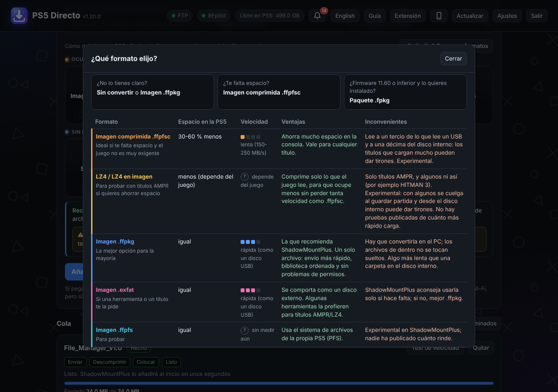The height and width of the screenshot is (392, 558).
Task: Click the Enviar step tag
Action: [75, 362]
